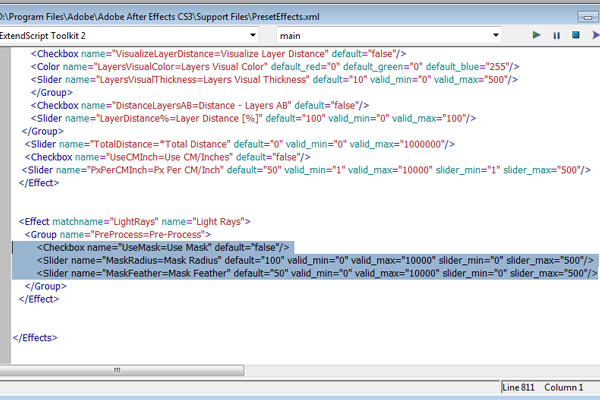Click the LayersVisualColor Color line
This screenshot has height=400, width=600.
coord(275,67)
